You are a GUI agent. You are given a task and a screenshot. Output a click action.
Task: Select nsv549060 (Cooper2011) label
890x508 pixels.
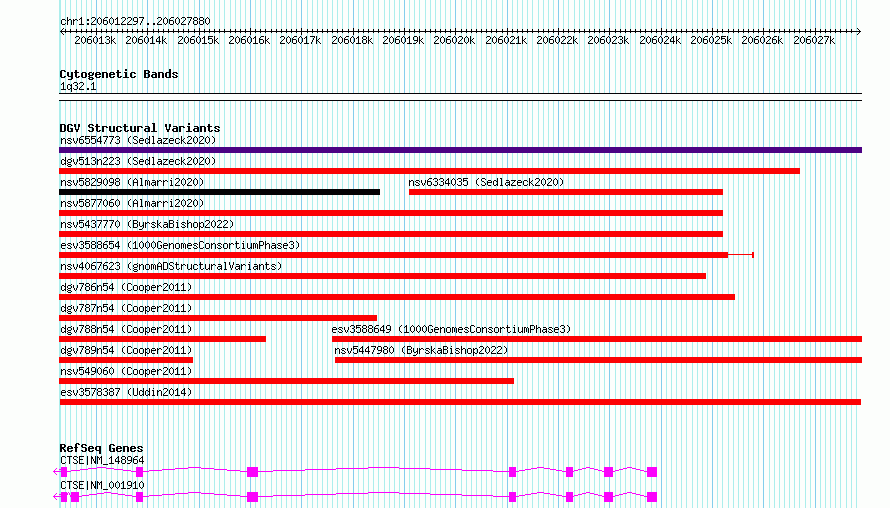[x=126, y=371]
